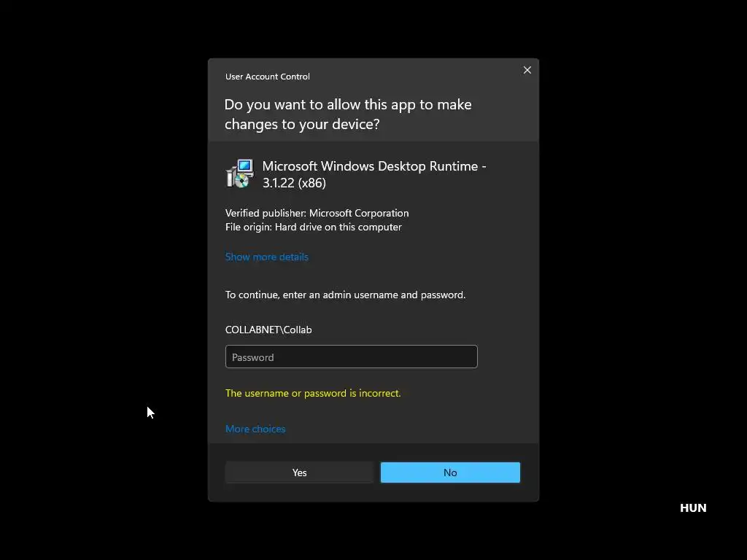The width and height of the screenshot is (747, 560).
Task: Click the No button
Action: point(450,472)
